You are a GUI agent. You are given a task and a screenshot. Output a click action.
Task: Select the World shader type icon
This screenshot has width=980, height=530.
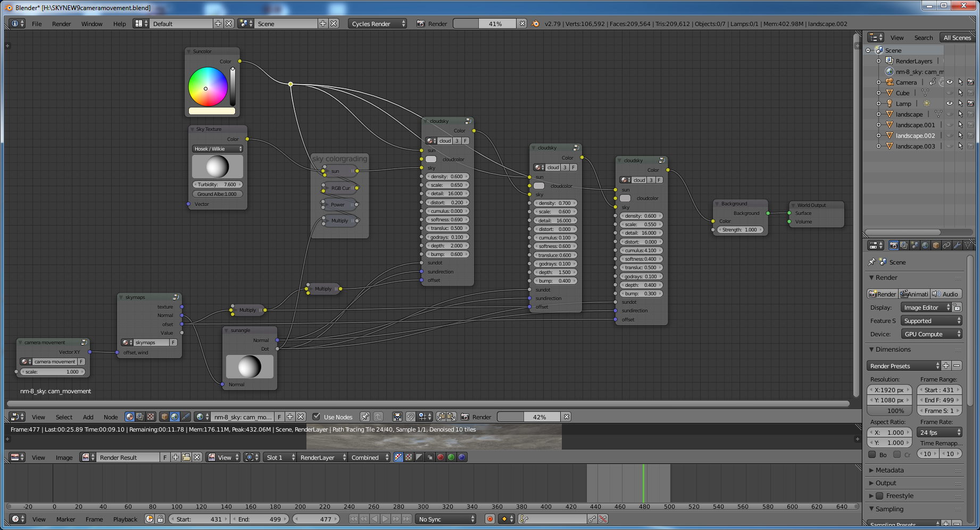tap(175, 417)
